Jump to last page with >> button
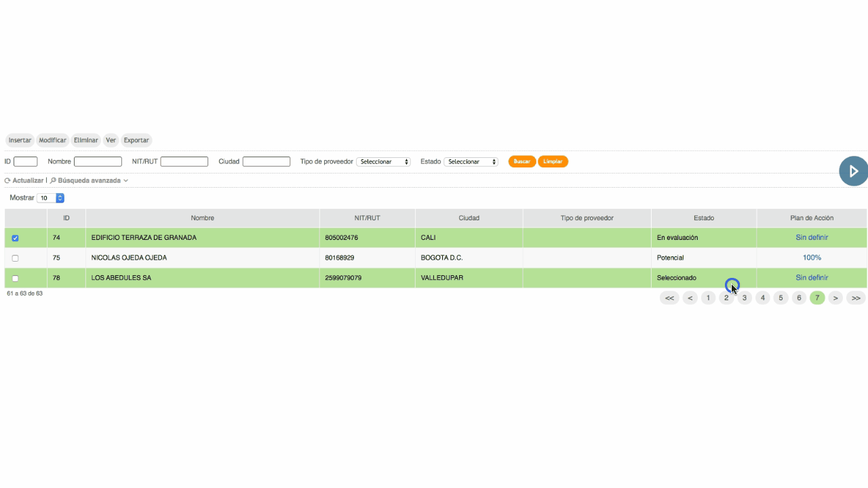This screenshot has height=488, width=868. [856, 298]
